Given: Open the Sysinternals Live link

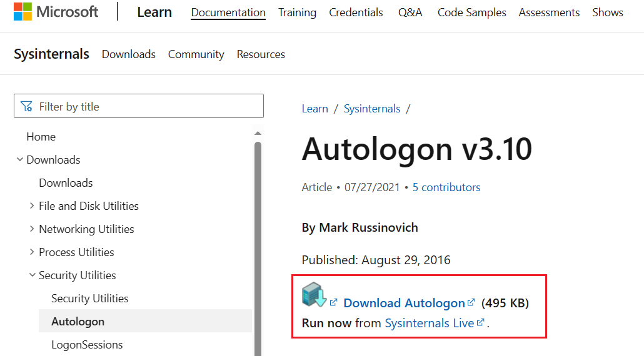Looking at the screenshot, I should (430, 323).
